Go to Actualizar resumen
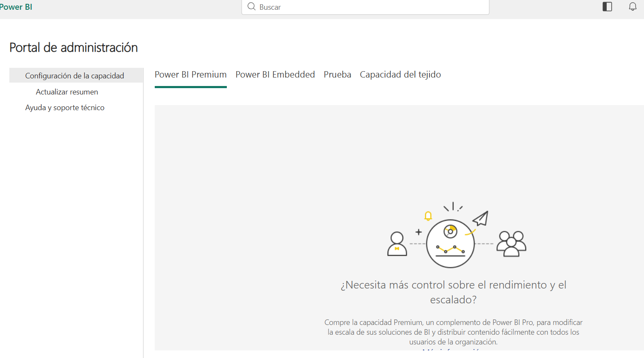This screenshot has width=644, height=358. pyautogui.click(x=67, y=92)
